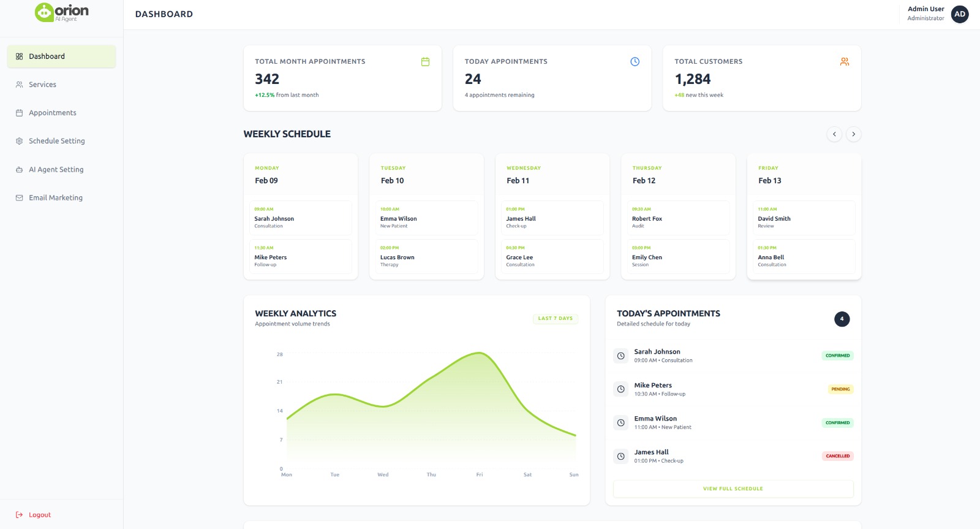
Task: Click the calendar icon in Total Month Appointments
Action: click(425, 62)
